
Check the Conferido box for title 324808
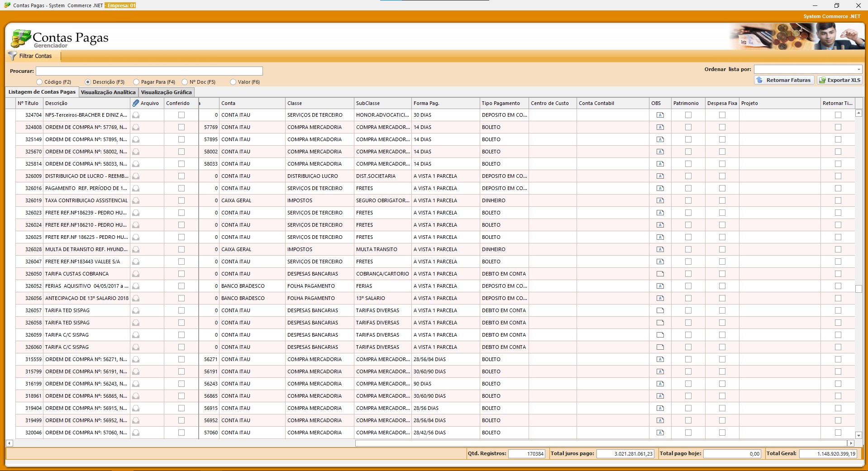point(181,127)
